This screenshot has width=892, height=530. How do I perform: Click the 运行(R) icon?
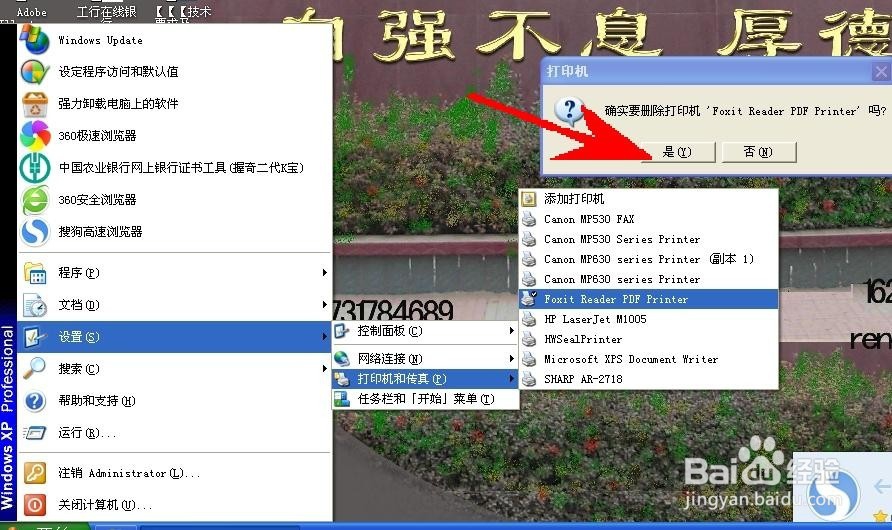(x=35, y=433)
